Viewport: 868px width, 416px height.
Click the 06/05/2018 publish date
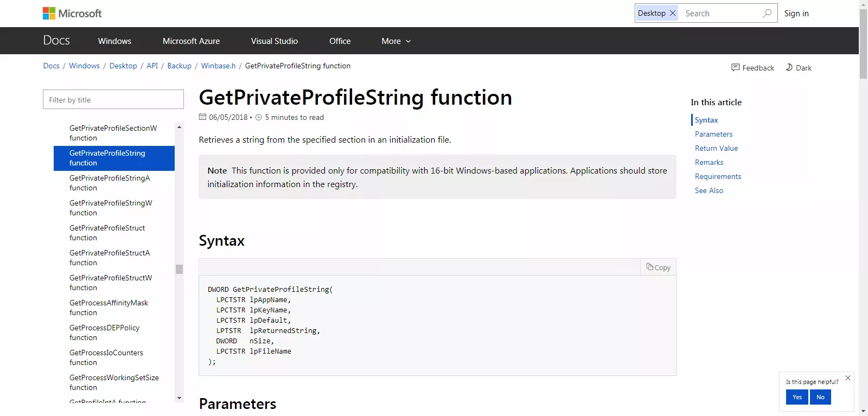click(x=228, y=117)
